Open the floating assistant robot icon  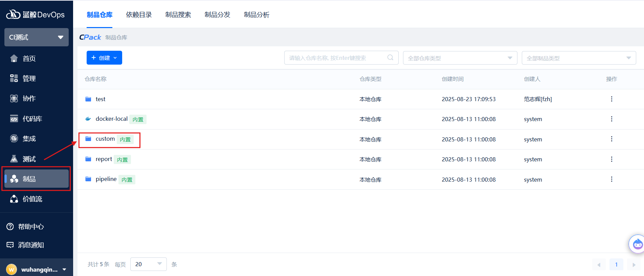coord(637,244)
